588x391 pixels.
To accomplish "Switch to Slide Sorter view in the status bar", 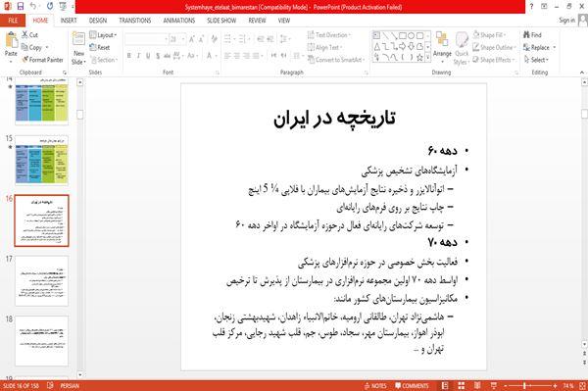I will [x=462, y=385].
